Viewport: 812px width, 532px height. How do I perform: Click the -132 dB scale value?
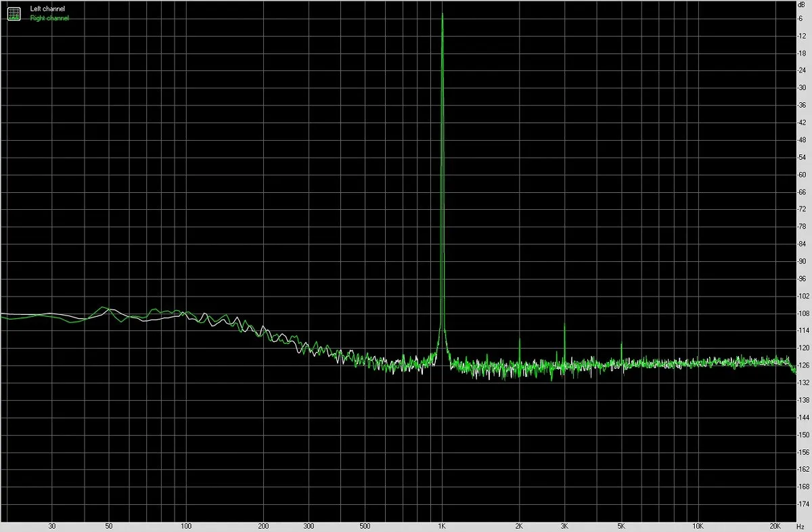pos(803,382)
